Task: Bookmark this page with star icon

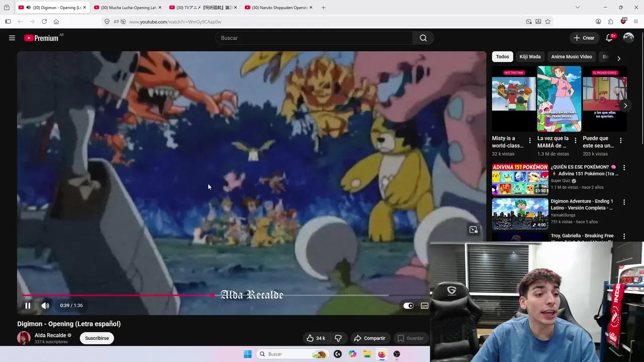Action: [x=548, y=22]
